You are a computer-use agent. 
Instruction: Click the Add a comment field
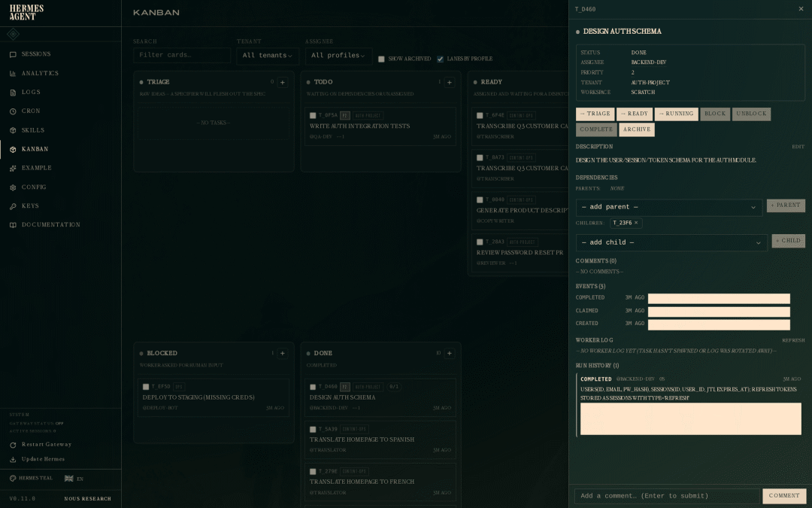click(667, 496)
